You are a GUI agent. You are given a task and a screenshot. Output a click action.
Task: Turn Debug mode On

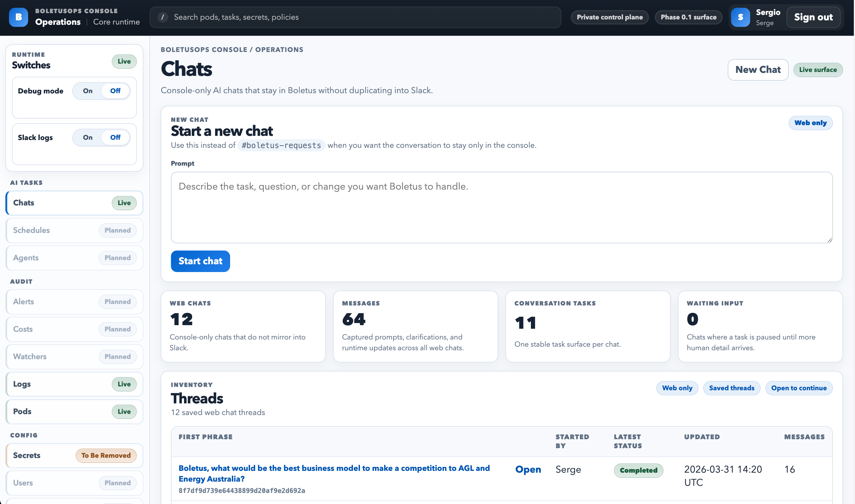88,91
